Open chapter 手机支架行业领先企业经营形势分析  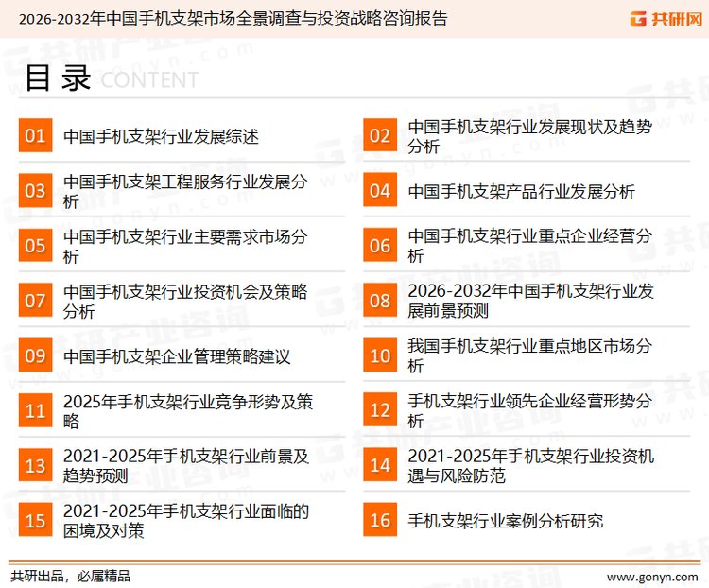(x=530, y=410)
